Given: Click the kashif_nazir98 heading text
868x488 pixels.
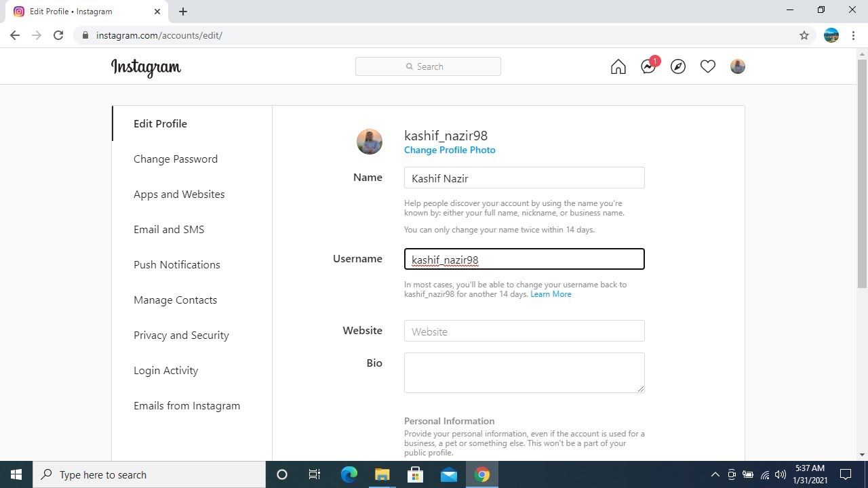Looking at the screenshot, I should click(446, 136).
